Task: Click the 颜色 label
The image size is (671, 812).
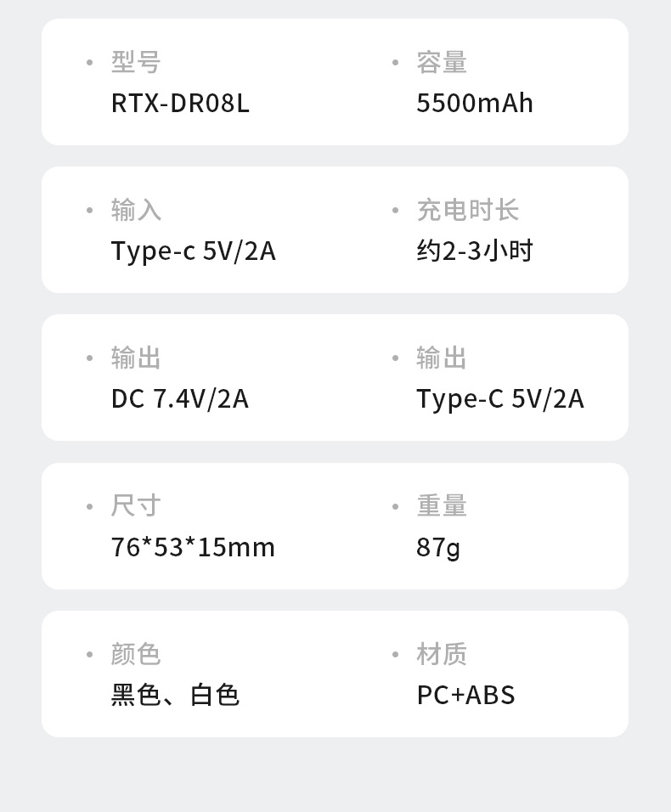Action: 136,654
